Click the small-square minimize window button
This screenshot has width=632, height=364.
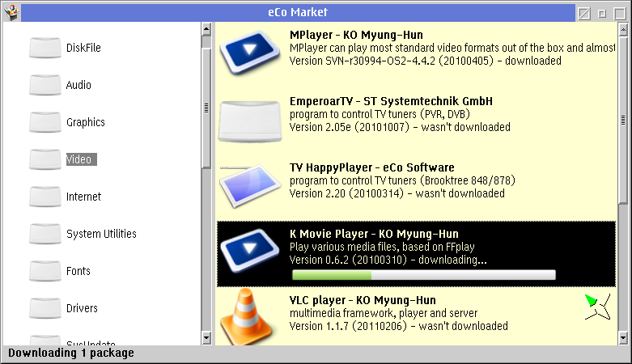tap(602, 14)
